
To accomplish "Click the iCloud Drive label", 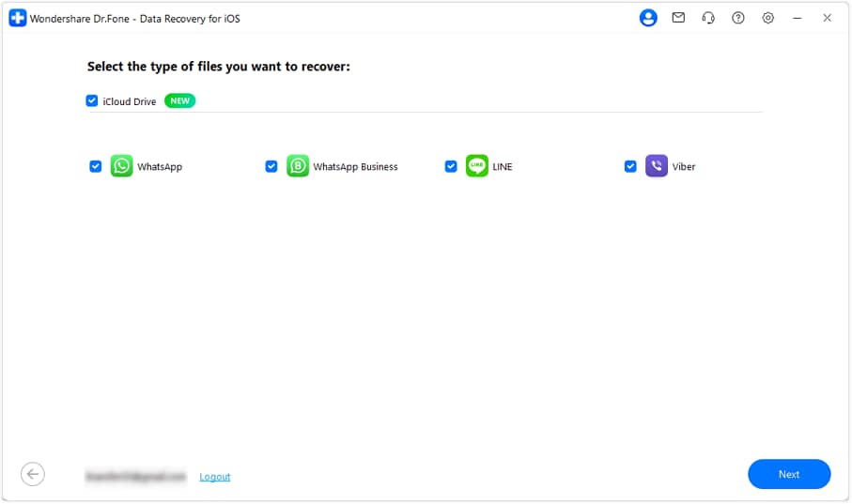I will pos(130,101).
